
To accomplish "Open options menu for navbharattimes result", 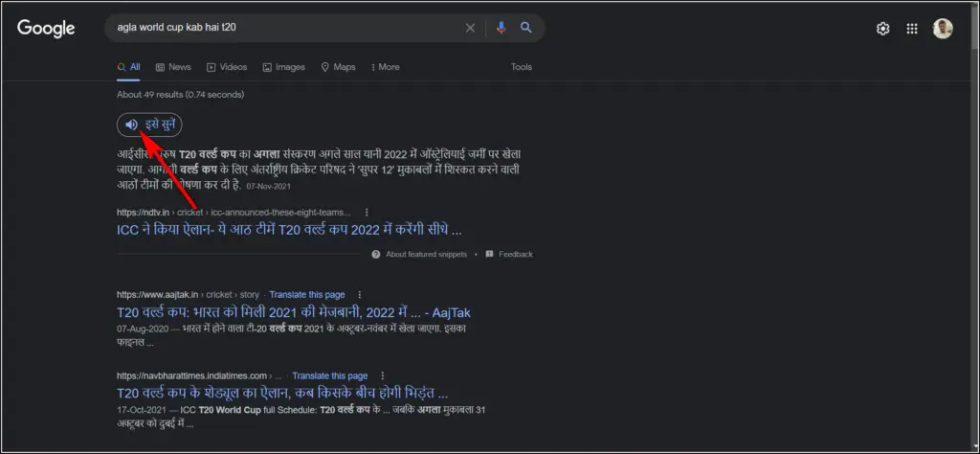I will coord(382,375).
